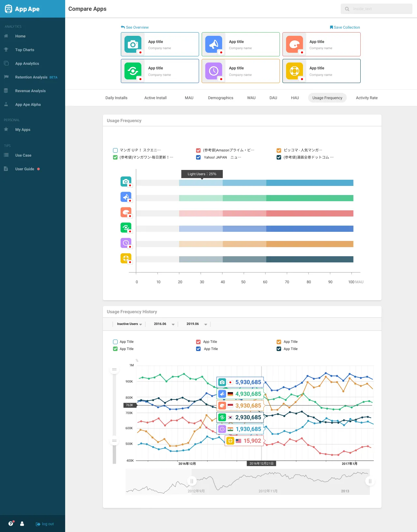Expand the 2016.06 start date dropdown

164,324
